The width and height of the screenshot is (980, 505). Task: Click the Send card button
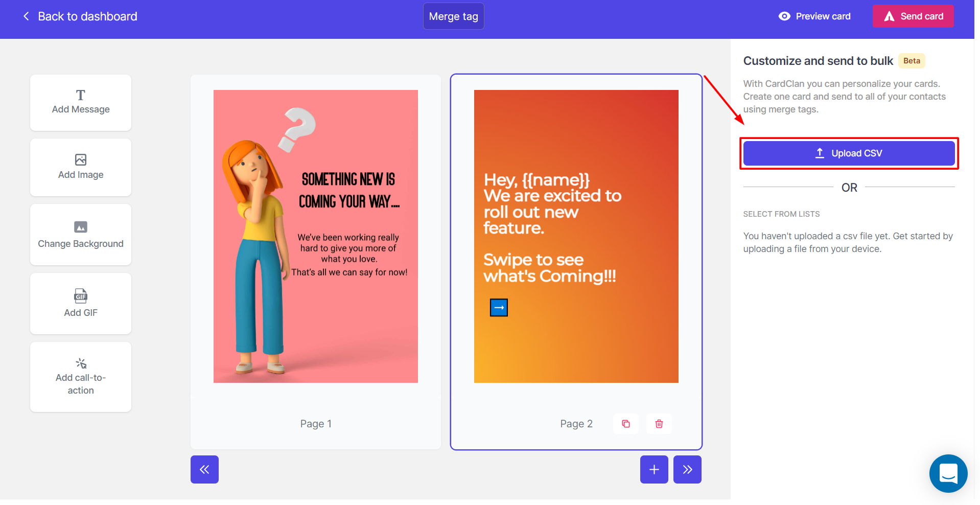913,16
